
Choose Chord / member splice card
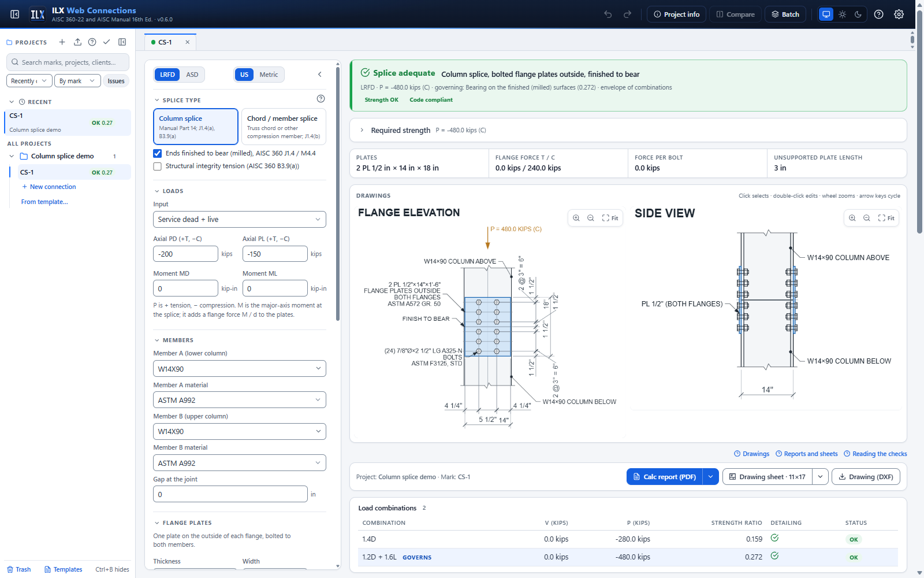pyautogui.click(x=284, y=127)
